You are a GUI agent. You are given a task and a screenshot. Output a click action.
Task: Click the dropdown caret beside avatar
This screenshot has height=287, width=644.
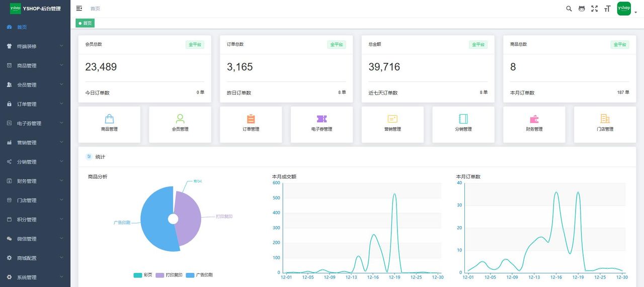pos(636,13)
